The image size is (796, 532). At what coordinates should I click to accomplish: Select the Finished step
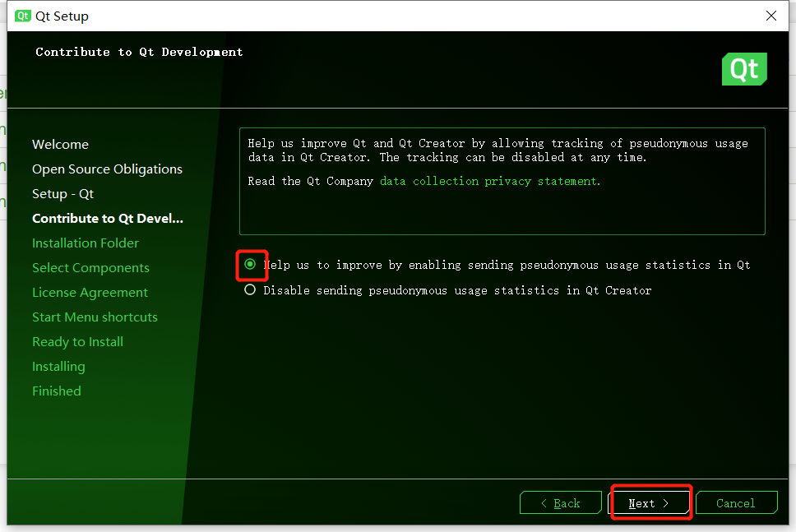point(57,391)
